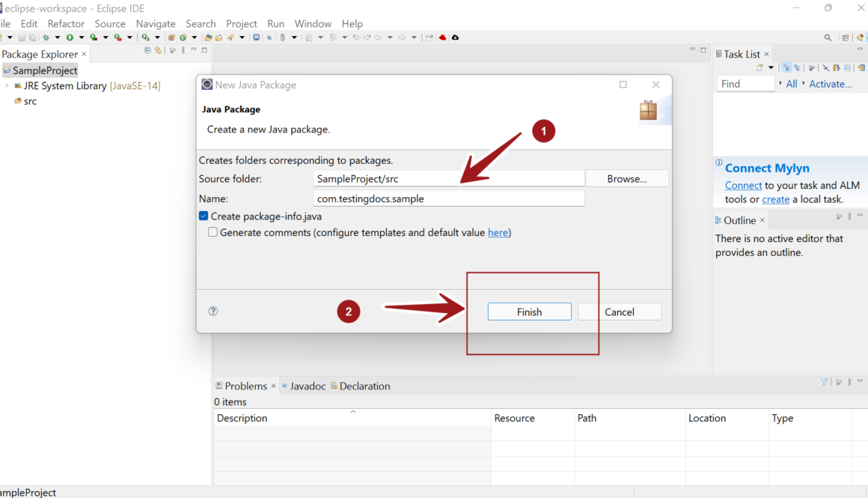Screen dimensions: 868x498
Task: Open the Run button dropdown arrow
Action: [x=81, y=37]
